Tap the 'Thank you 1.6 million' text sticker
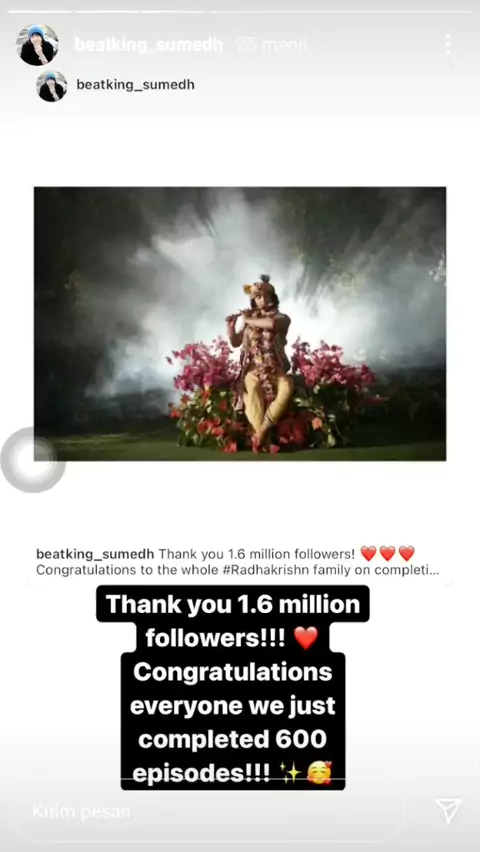Screen dimensions: 480x852 click(233, 604)
